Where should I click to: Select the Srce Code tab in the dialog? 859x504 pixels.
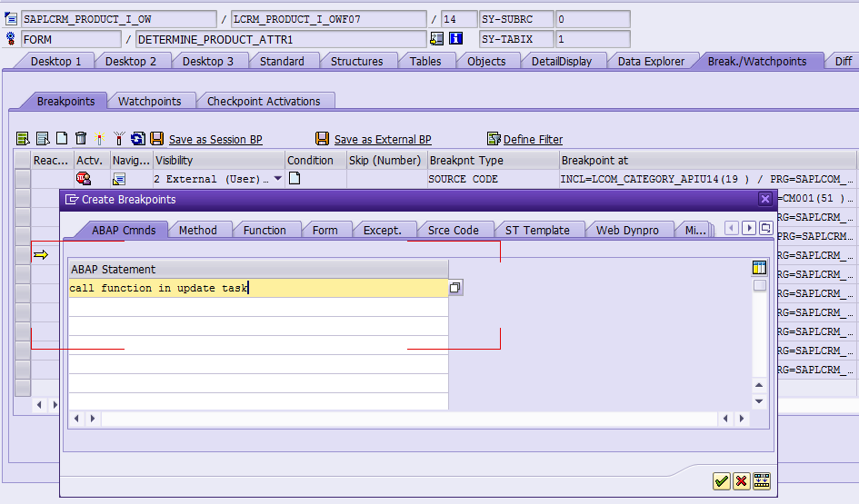[x=453, y=231]
